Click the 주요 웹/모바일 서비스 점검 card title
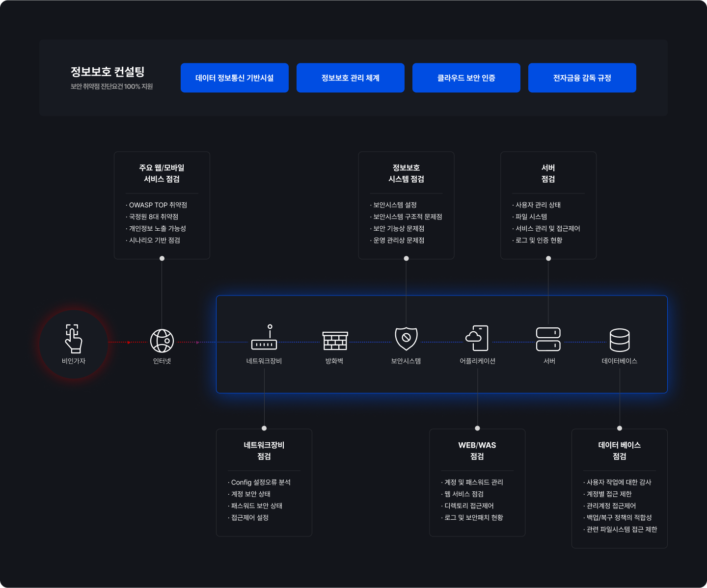707x588 pixels. [x=162, y=173]
